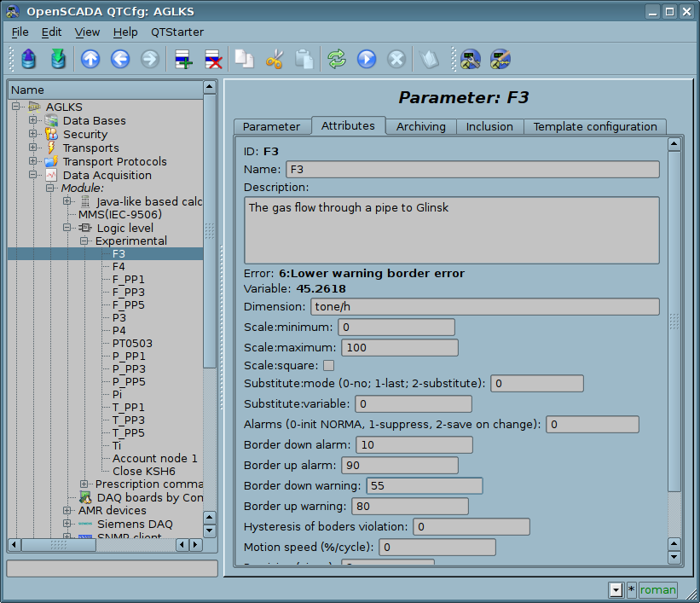Image resolution: width=700 pixels, height=603 pixels.
Task: Click the Border down warning field
Action: click(x=424, y=486)
